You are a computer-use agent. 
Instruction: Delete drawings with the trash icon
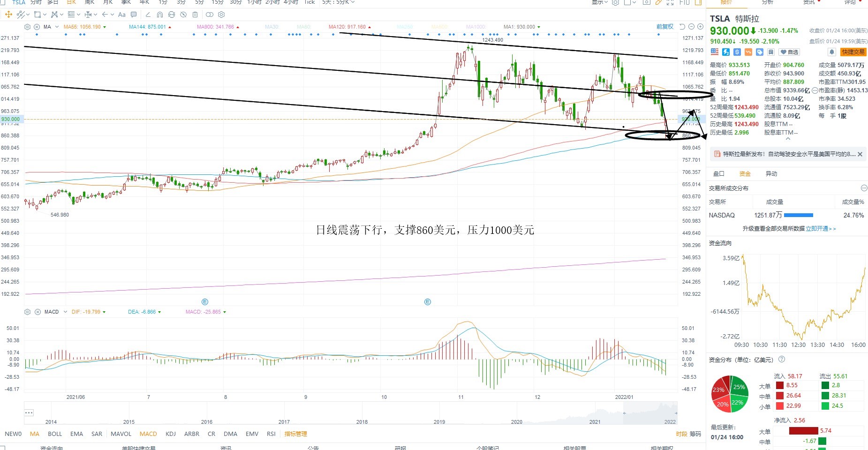click(x=195, y=15)
